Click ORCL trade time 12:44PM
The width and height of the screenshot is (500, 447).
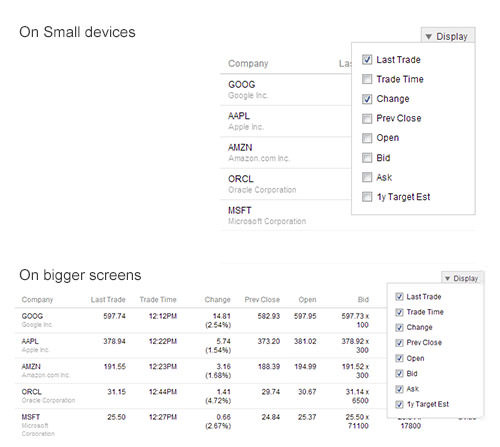(163, 392)
